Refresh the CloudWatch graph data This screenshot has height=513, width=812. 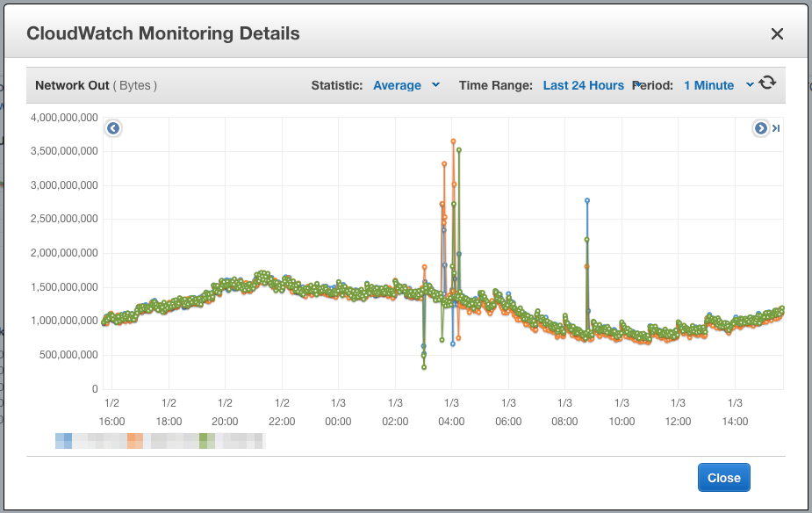pyautogui.click(x=767, y=83)
